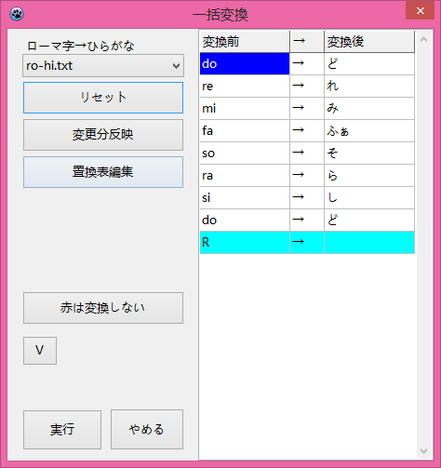Select the cyan 'R' row
Viewport: 441px width, 468px height.
click(x=307, y=242)
